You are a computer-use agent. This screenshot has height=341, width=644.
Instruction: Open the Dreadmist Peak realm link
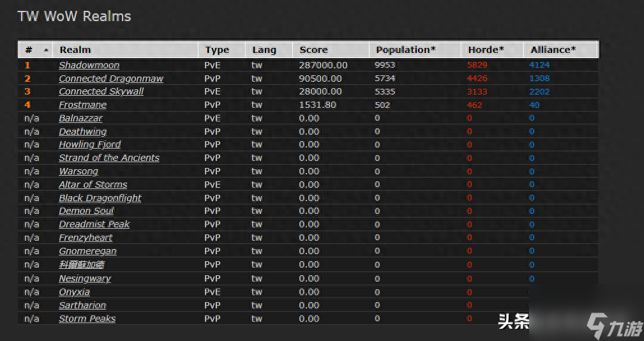coord(94,224)
